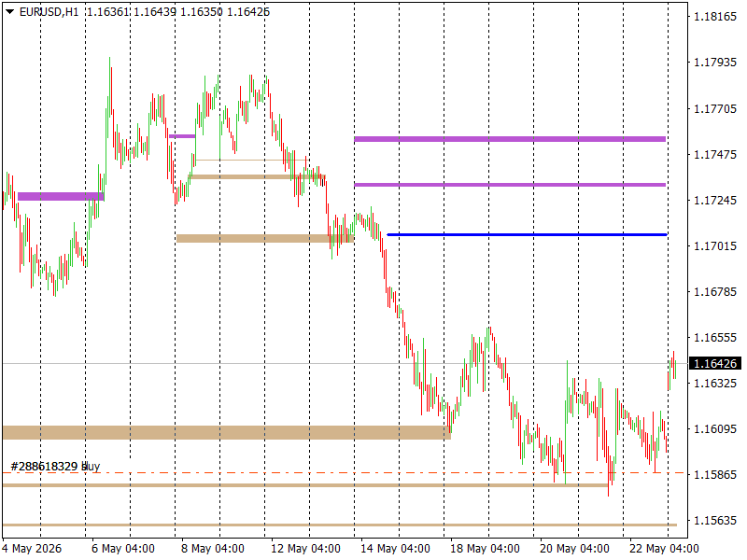Click the 1.17015 price scale label
This screenshot has height=560, width=747.
pos(715,246)
